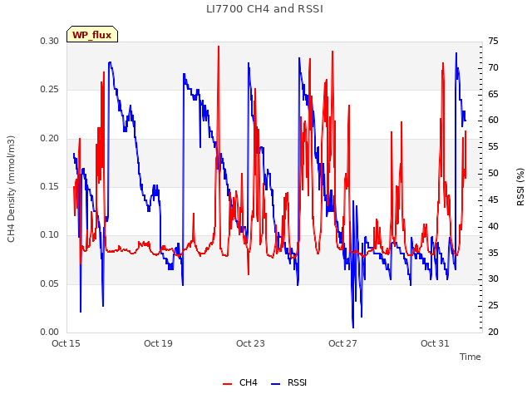Click the WP_flux site label badge
532x399 pixels.
click(x=92, y=34)
